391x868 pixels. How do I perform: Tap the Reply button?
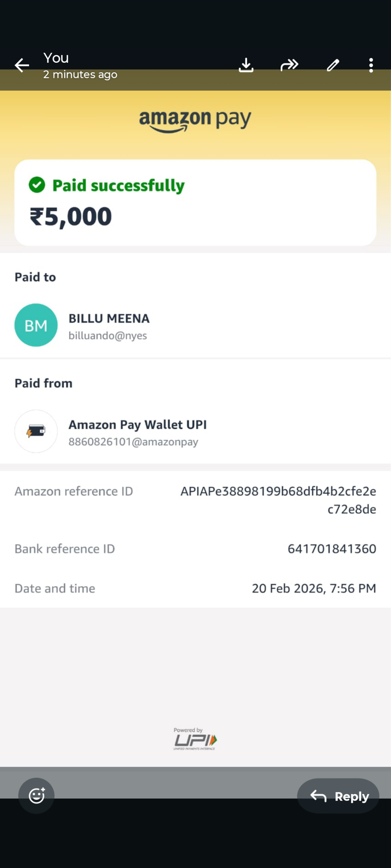(x=338, y=796)
